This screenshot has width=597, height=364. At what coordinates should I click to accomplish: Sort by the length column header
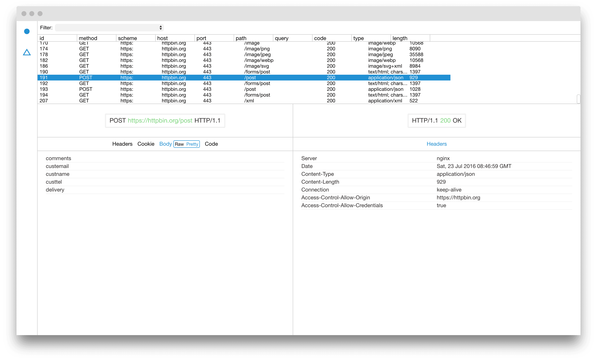(x=410, y=38)
